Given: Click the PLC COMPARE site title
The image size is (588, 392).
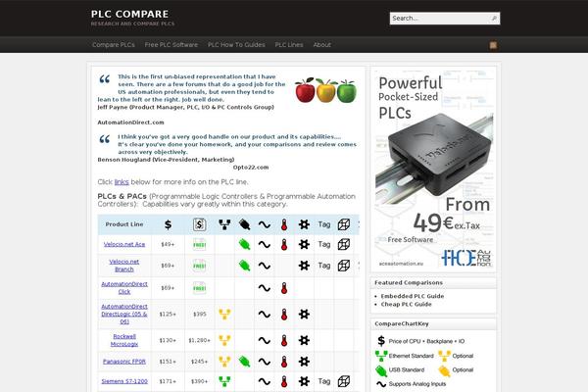Looking at the screenshot, I should (x=129, y=14).
